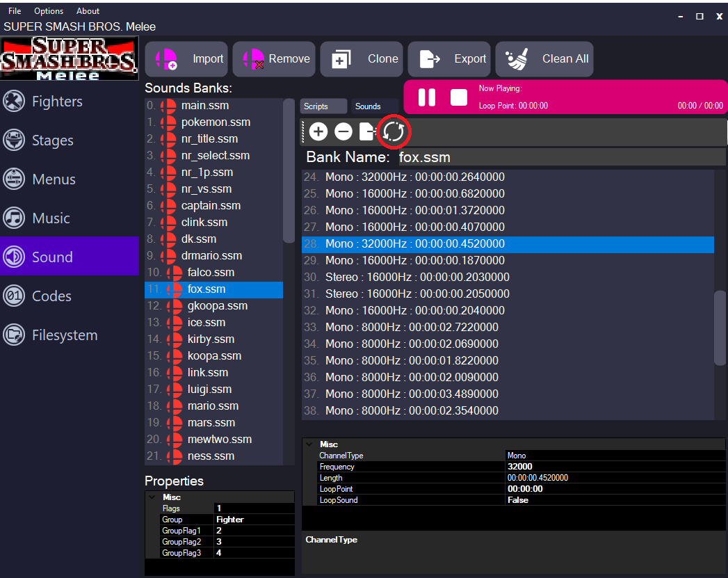Select sound 31 Stereo 16000Hz
Screen dimensions: 728x578
[508, 294]
